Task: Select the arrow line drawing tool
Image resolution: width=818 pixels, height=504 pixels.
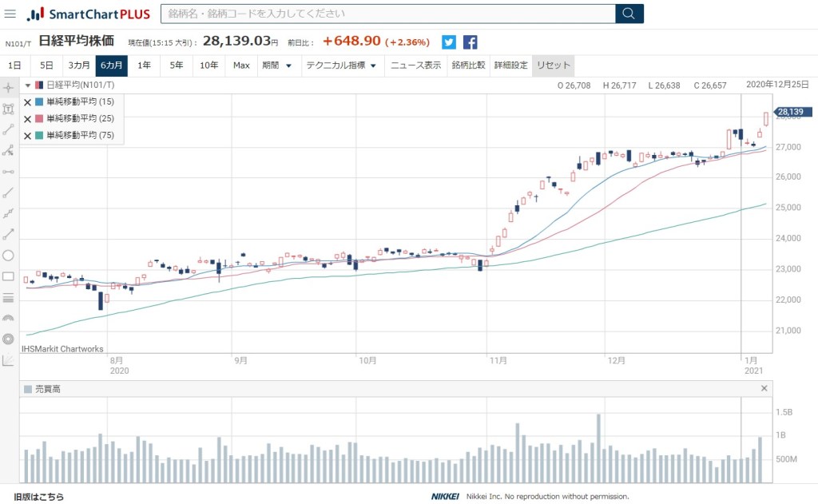Action: 9,234
